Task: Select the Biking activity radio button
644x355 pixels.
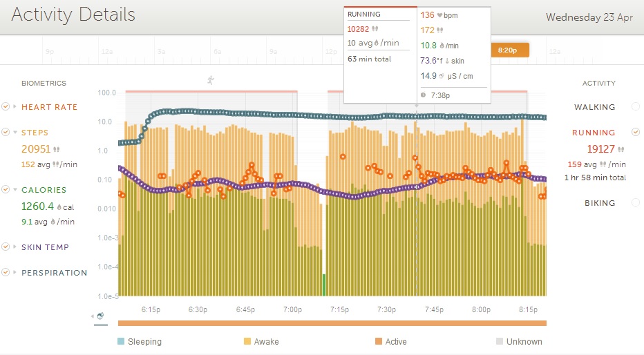Action: pyautogui.click(x=635, y=203)
